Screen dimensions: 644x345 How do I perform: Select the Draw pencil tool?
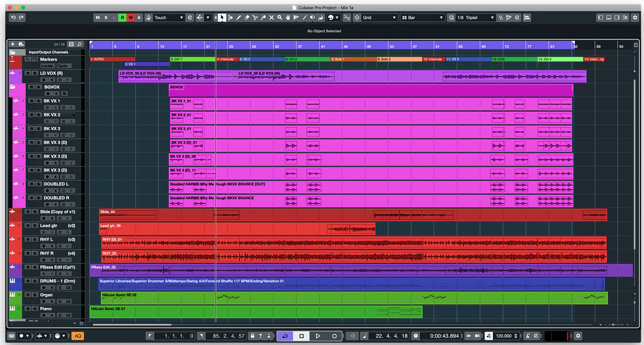tap(238, 18)
